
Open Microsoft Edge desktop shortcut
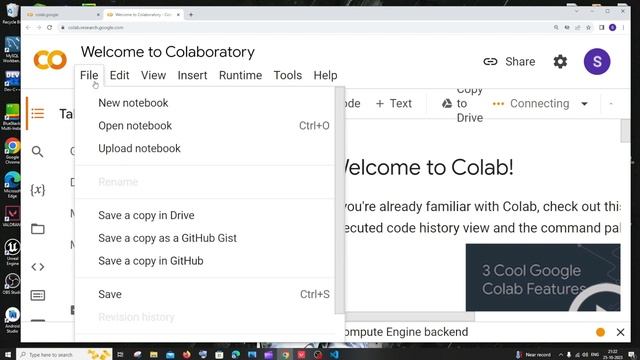click(12, 184)
